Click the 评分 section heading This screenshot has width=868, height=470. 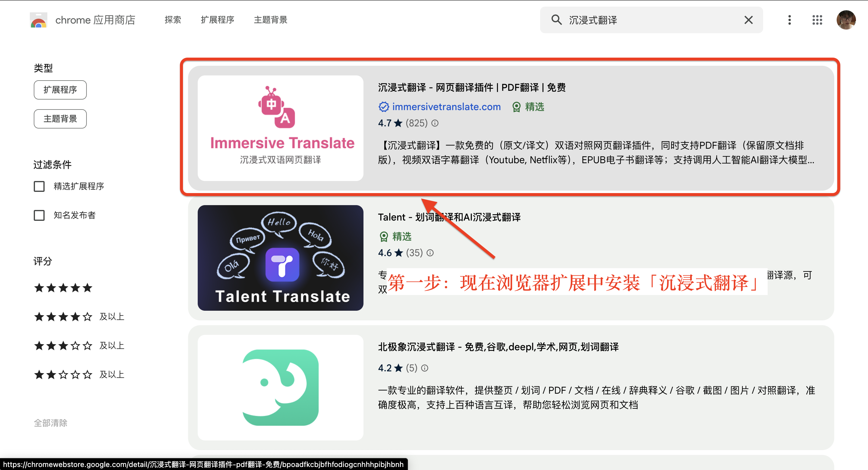[x=43, y=261]
